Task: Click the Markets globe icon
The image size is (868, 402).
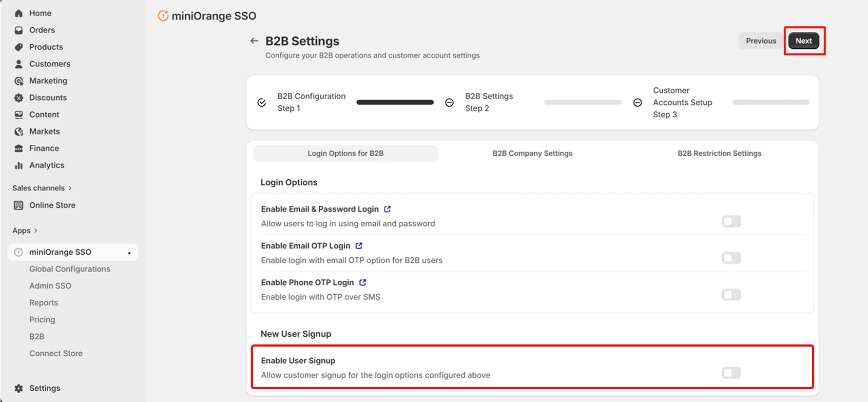Action: coord(19,132)
